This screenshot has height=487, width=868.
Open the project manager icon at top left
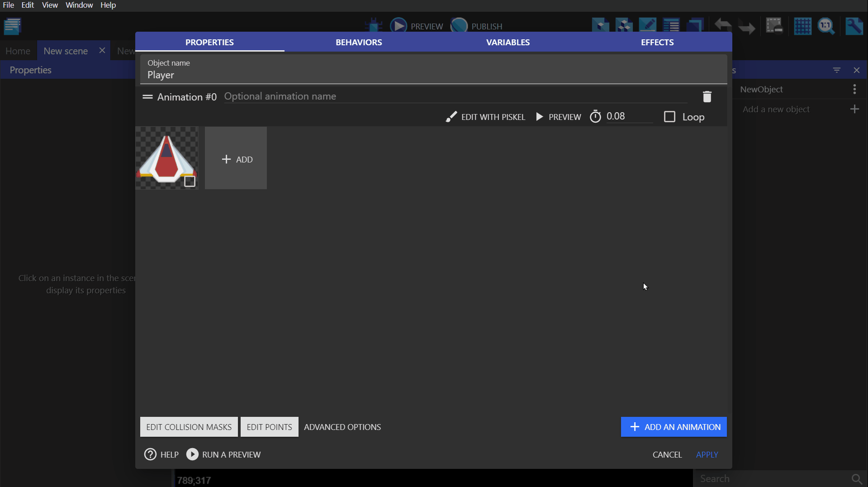point(13,26)
